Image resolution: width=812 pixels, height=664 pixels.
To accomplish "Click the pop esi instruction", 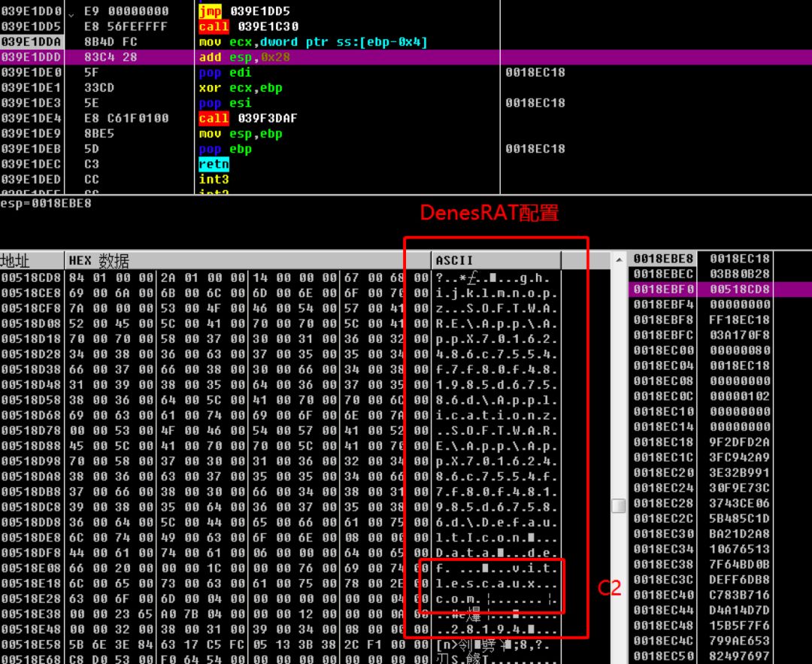I will tap(226, 103).
